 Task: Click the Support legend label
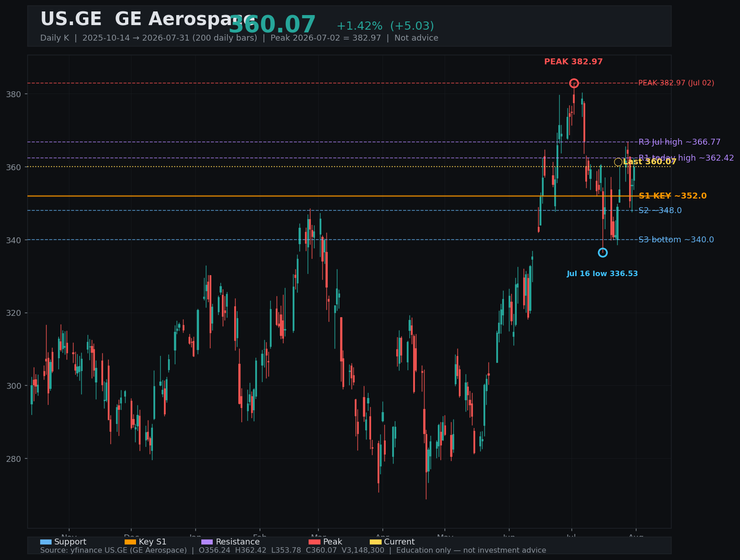70,542
